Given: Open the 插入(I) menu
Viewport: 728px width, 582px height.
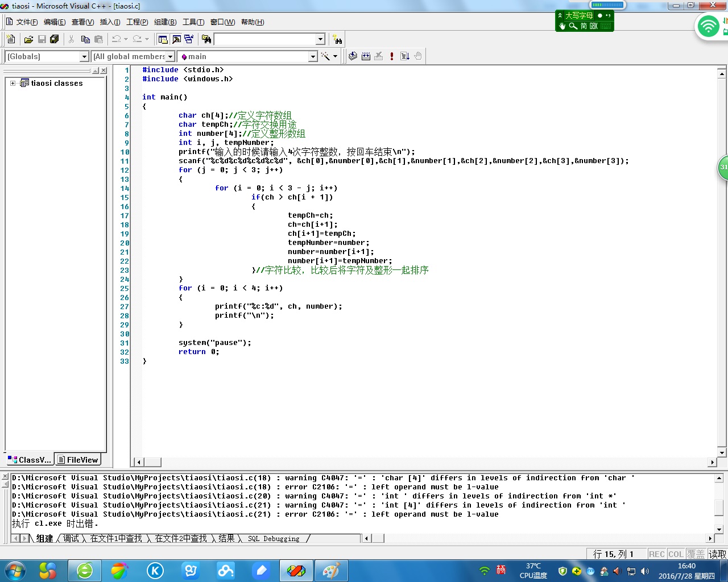Looking at the screenshot, I should click(110, 22).
